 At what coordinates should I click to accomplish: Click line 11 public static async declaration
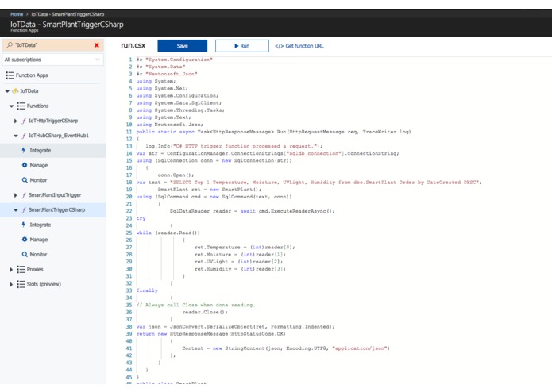[273, 132]
